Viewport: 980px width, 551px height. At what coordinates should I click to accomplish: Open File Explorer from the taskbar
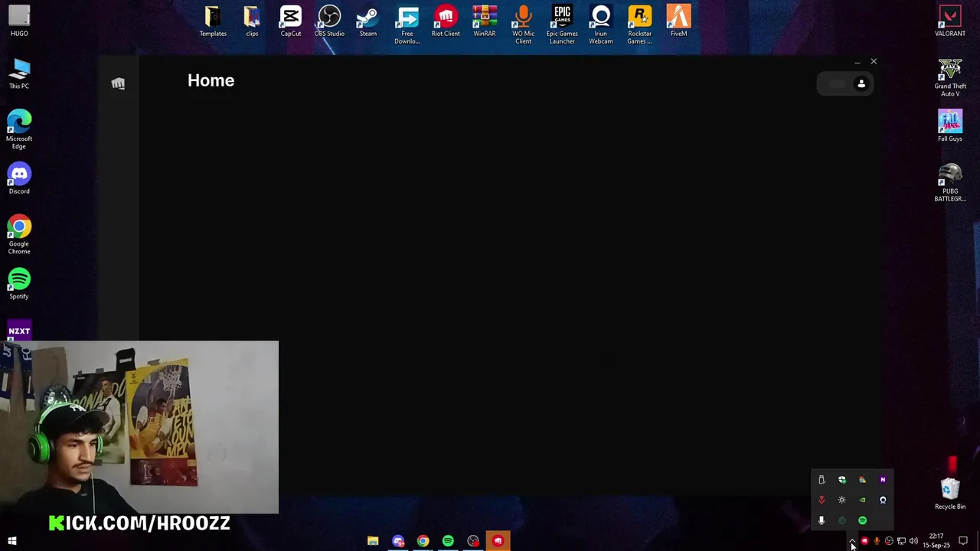[x=373, y=541]
